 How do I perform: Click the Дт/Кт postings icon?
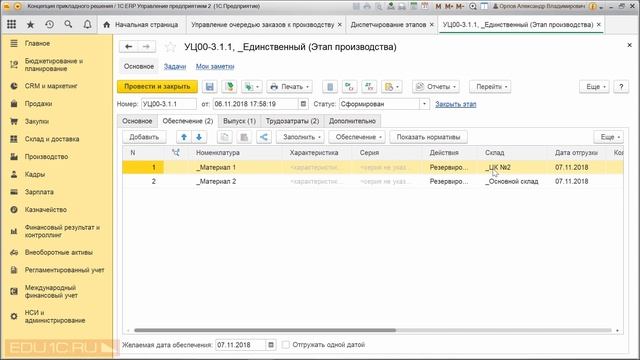[369, 87]
